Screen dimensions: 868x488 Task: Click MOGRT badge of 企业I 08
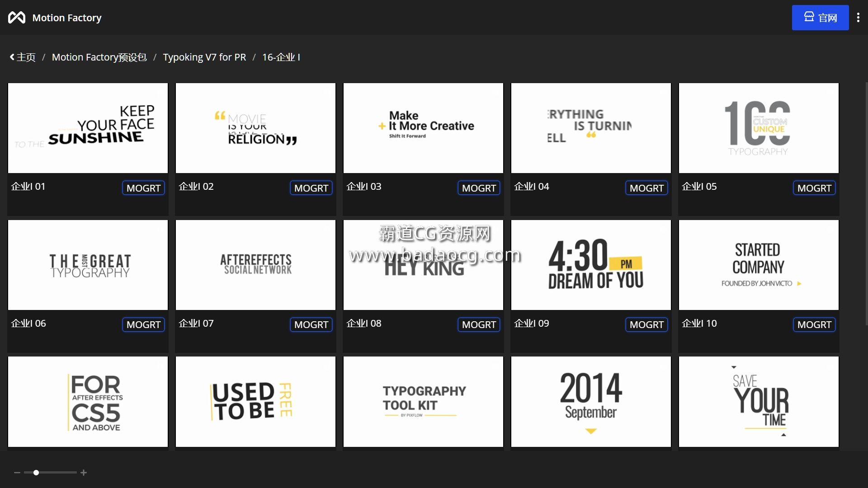coord(479,324)
